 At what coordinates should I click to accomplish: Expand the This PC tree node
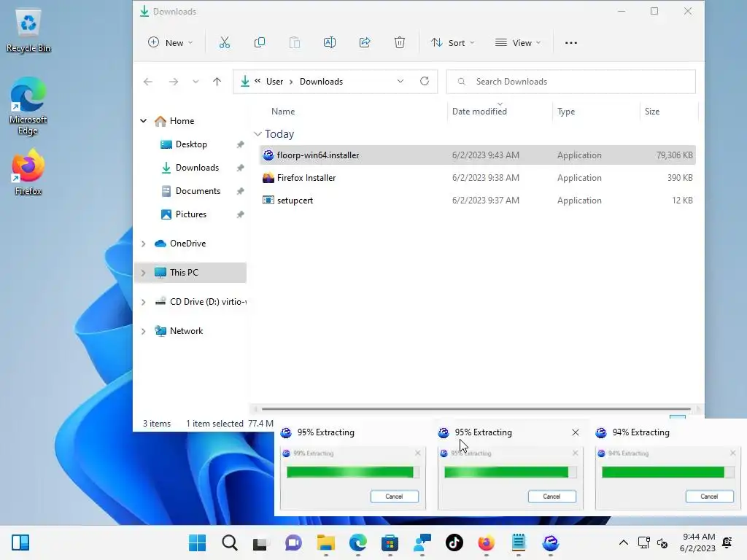(144, 273)
